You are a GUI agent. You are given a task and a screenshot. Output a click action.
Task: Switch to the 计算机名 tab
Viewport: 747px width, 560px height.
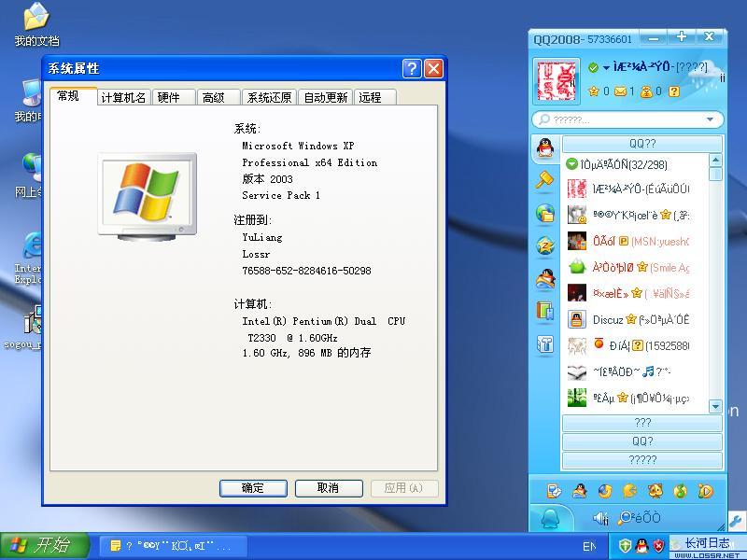pyautogui.click(x=123, y=97)
